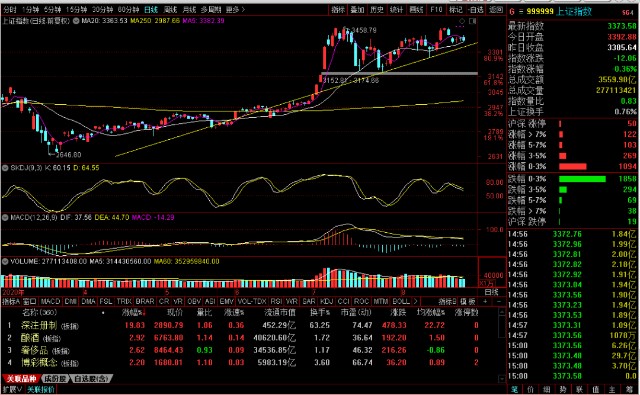This screenshot has height=395, width=640.
Task: Toggle the MACD indicator circle icon
Action: [x=5, y=217]
